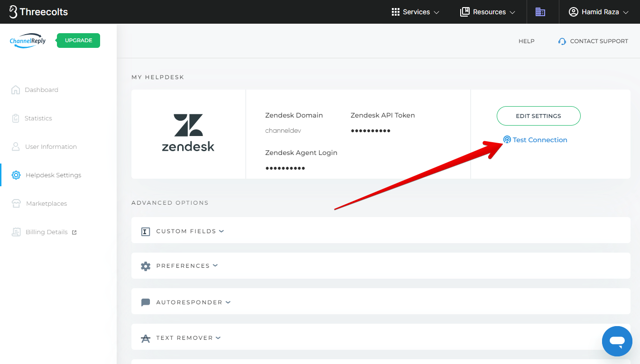
Task: Click the Zendesk domain value channeldev
Action: tap(283, 130)
